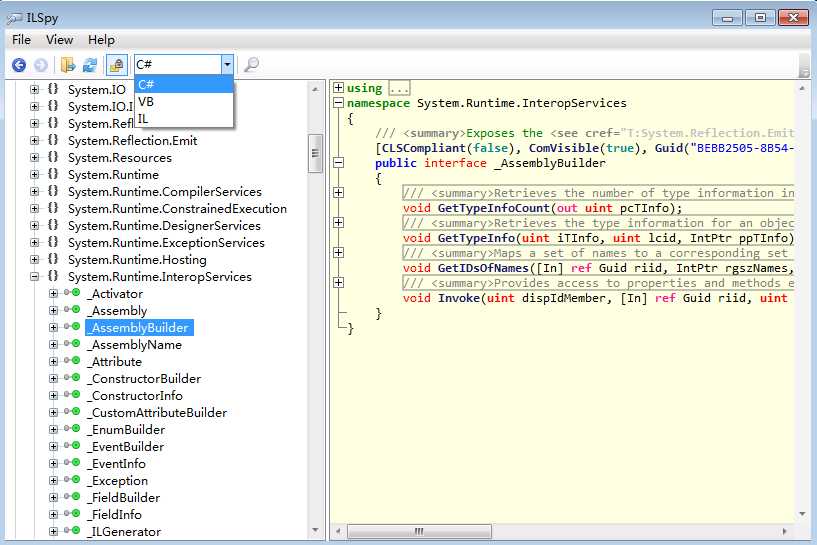
Task: Click the interface icon beside _Activator
Action: coord(72,293)
